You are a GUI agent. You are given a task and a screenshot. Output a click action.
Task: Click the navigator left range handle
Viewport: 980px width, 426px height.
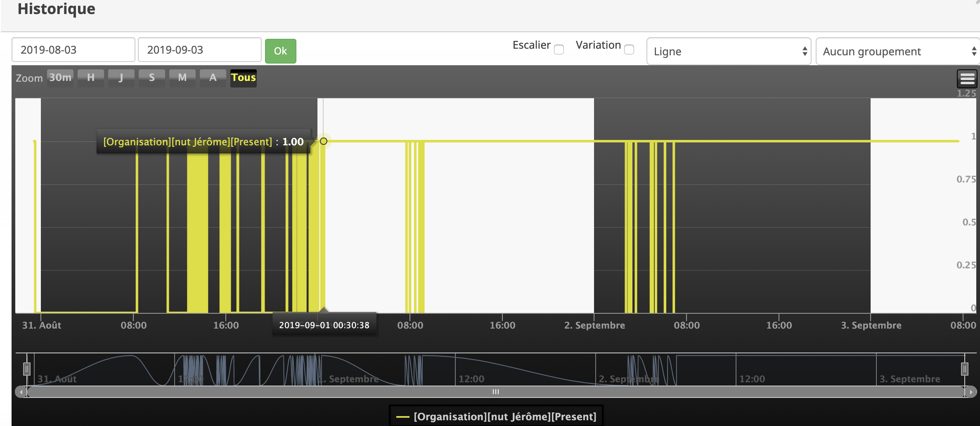(x=27, y=369)
